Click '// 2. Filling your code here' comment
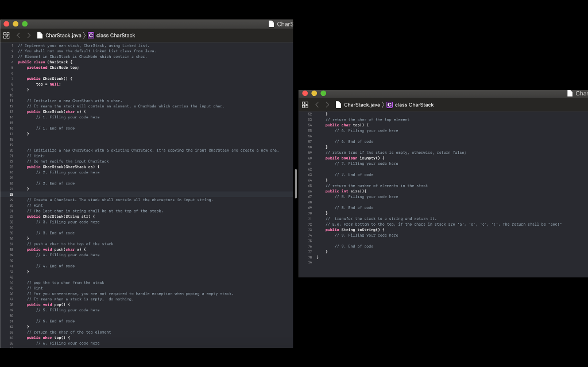This screenshot has width=588, height=367. pos(68,172)
